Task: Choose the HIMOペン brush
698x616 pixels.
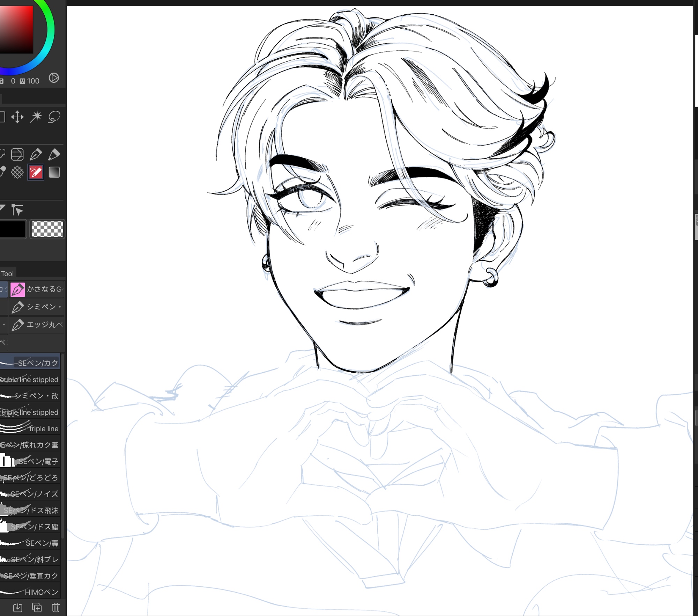Action: click(30, 592)
